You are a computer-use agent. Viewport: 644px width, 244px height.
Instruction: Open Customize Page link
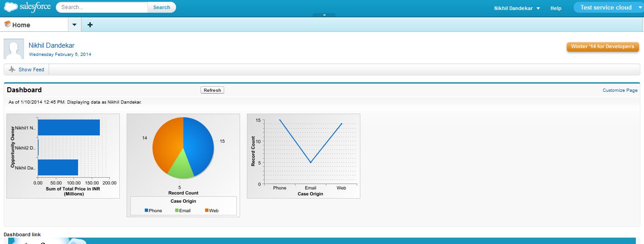coord(620,90)
